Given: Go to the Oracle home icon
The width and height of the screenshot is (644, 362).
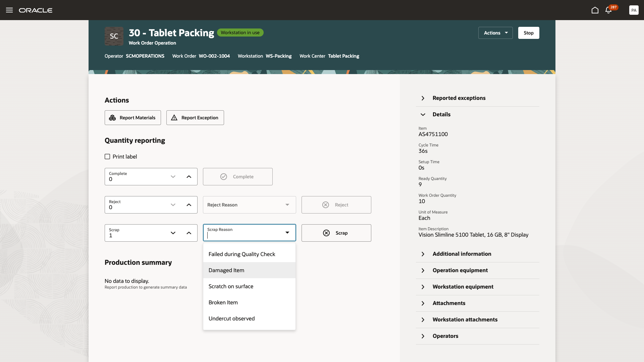Looking at the screenshot, I should (595, 10).
